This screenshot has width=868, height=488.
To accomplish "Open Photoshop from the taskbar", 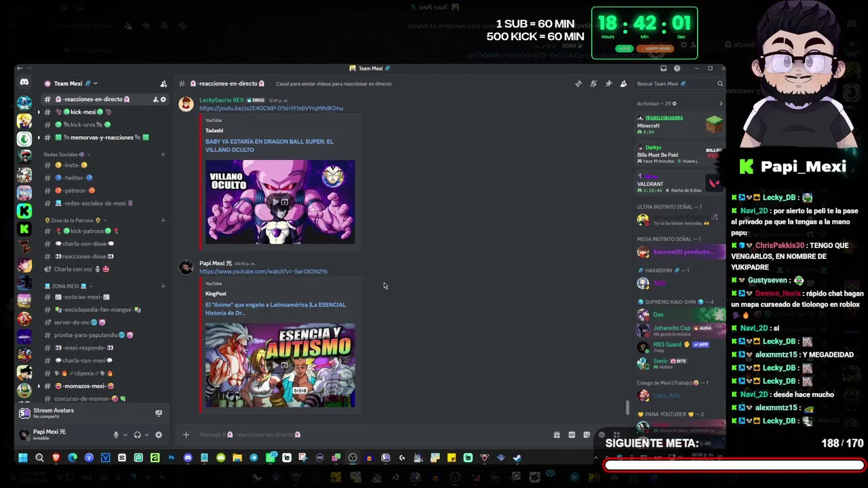I will pos(172,457).
